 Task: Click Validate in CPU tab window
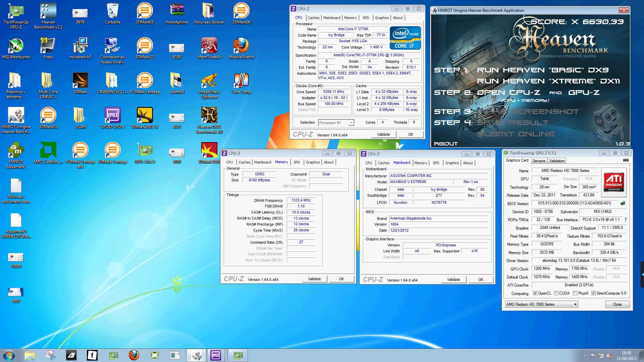click(383, 134)
